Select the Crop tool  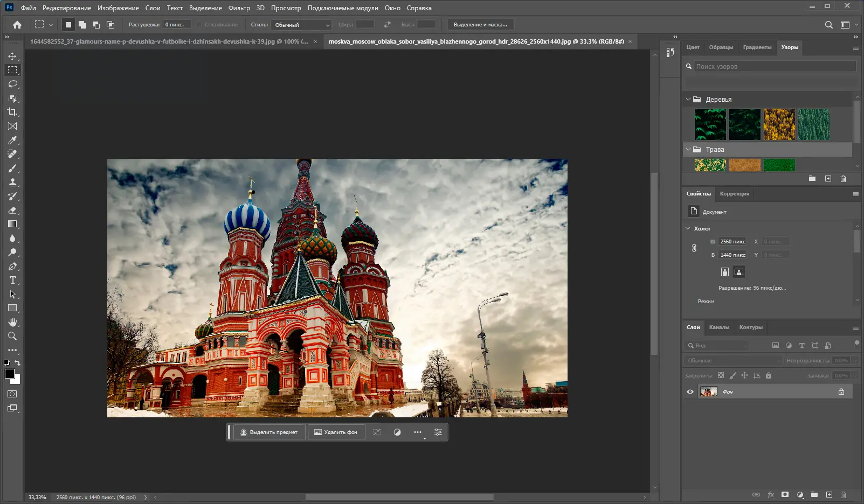click(x=12, y=112)
